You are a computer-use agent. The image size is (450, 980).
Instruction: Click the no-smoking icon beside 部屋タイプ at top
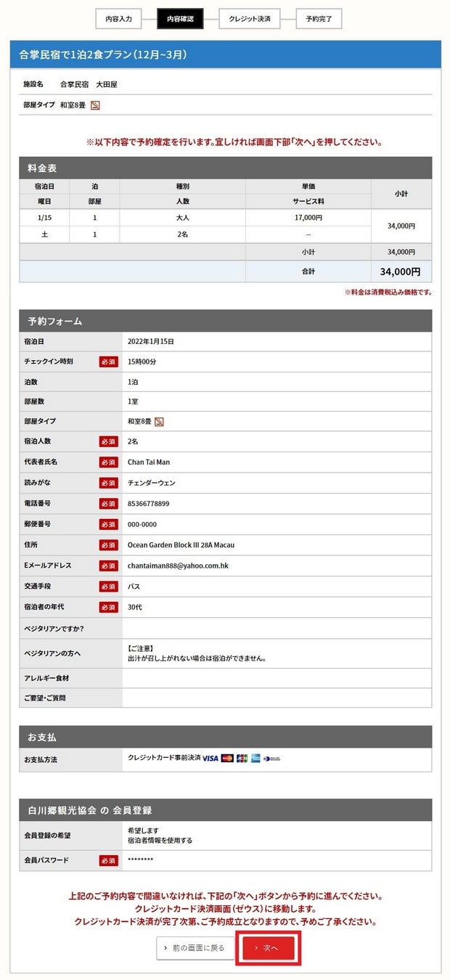[x=95, y=105]
